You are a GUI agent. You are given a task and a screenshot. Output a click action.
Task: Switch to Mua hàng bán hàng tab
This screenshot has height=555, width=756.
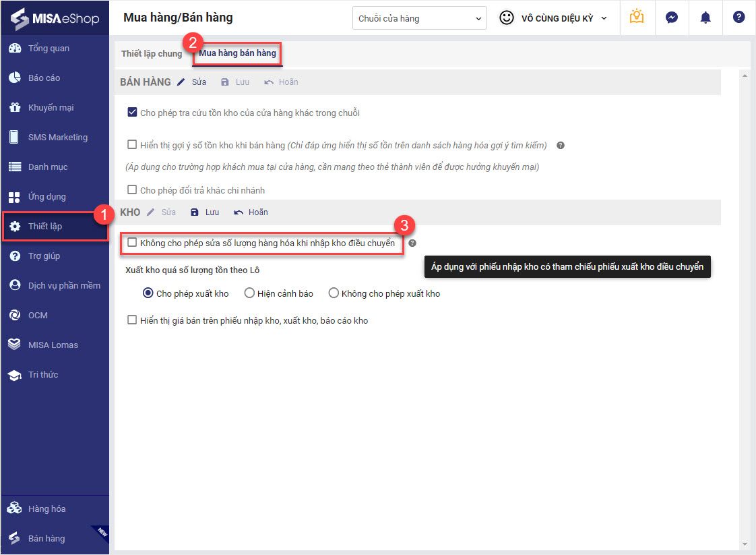point(237,53)
